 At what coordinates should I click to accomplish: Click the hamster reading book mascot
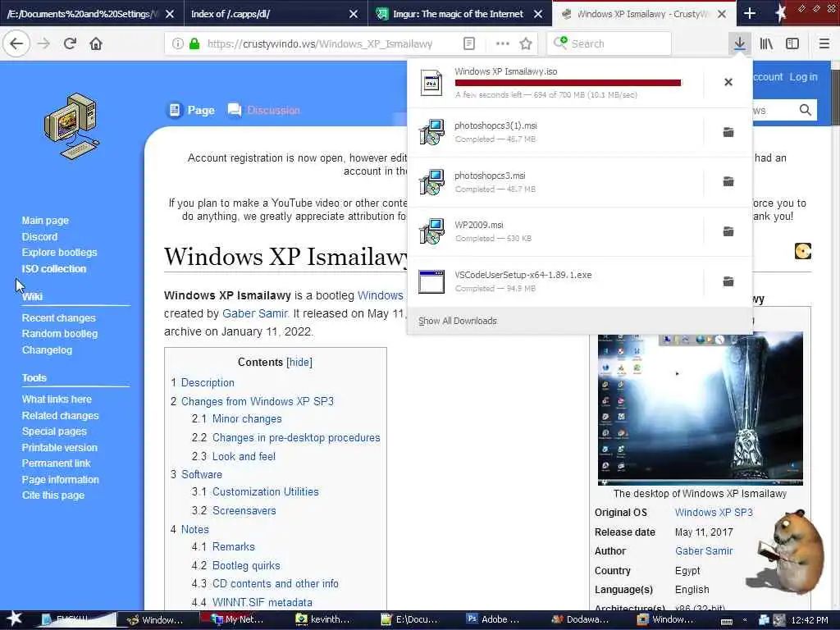[787, 552]
